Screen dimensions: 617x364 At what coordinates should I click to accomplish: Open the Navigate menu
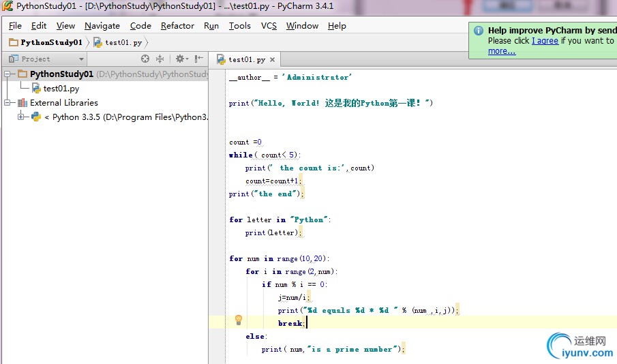(102, 26)
